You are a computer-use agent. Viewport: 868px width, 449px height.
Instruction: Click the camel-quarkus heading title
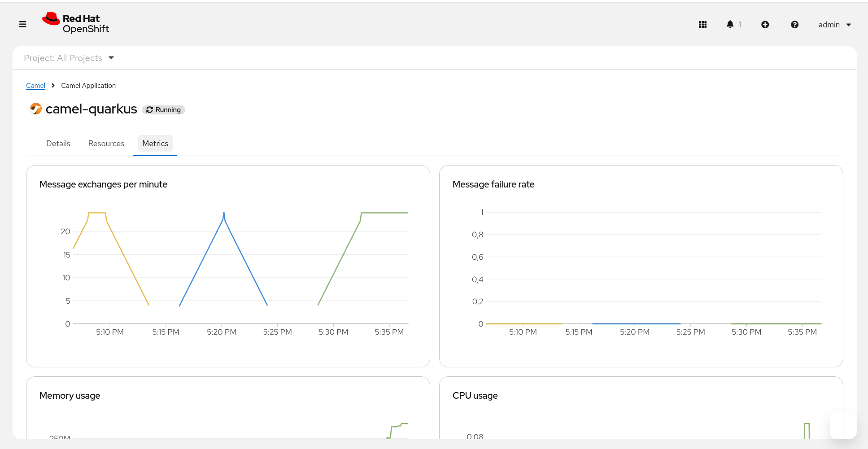[x=91, y=109]
